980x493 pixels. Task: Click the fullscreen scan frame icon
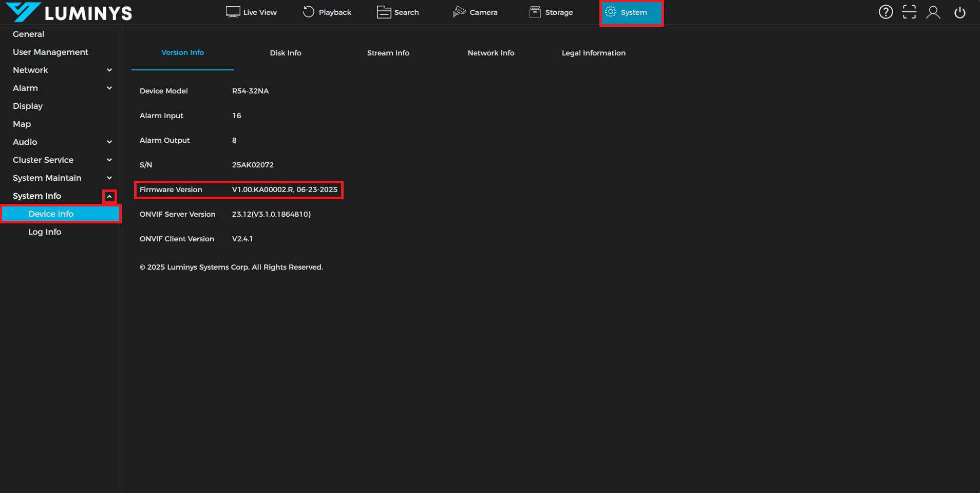pos(909,12)
